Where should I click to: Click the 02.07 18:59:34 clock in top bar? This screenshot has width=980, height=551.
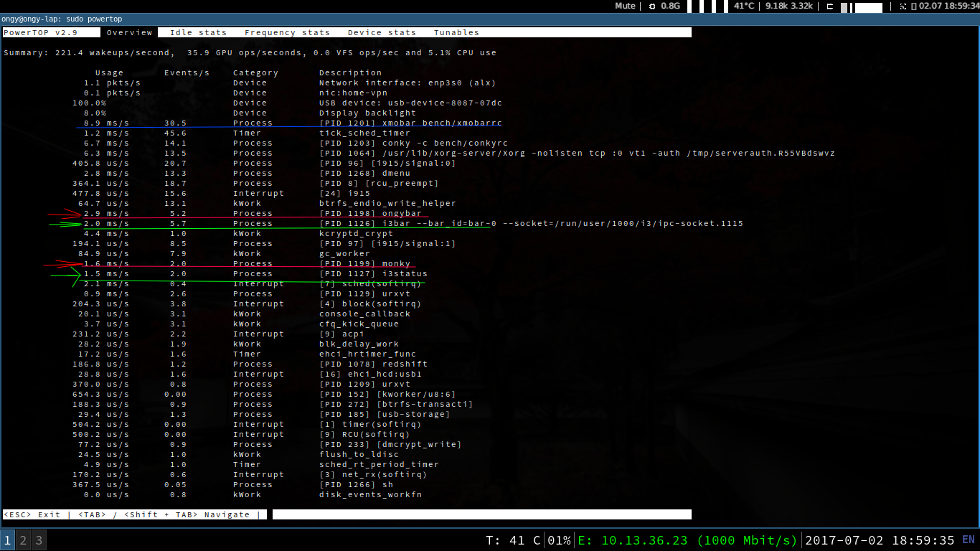pyautogui.click(x=948, y=6)
